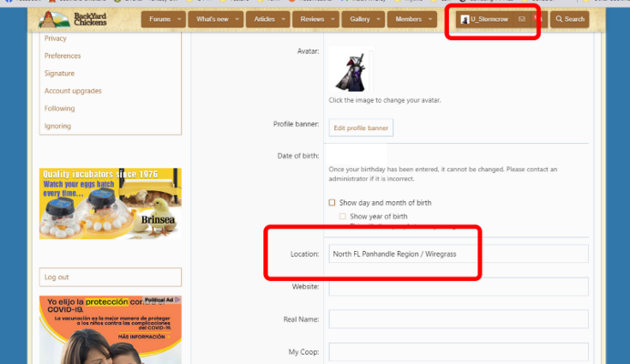Open Privacy settings in sidebar

tap(56, 38)
